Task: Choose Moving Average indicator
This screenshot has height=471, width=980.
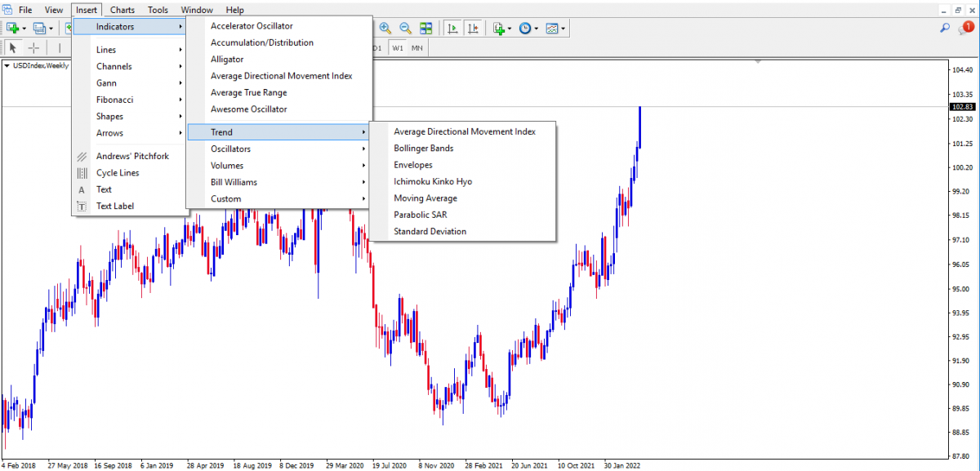Action: tap(425, 198)
